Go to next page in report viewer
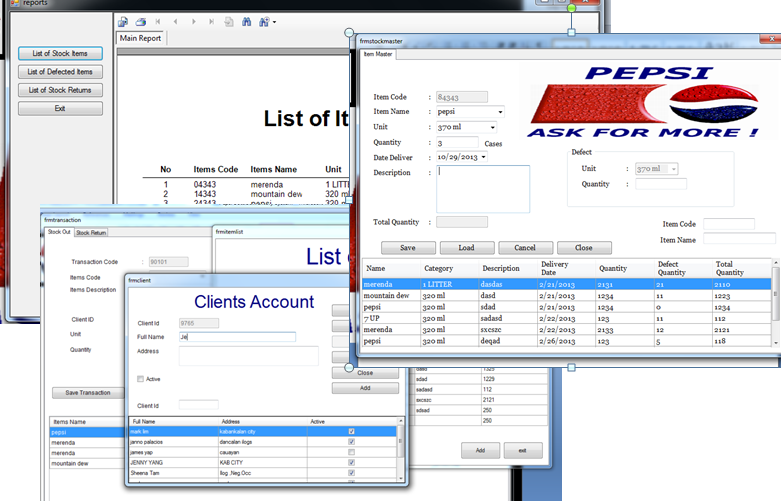 tap(193, 22)
